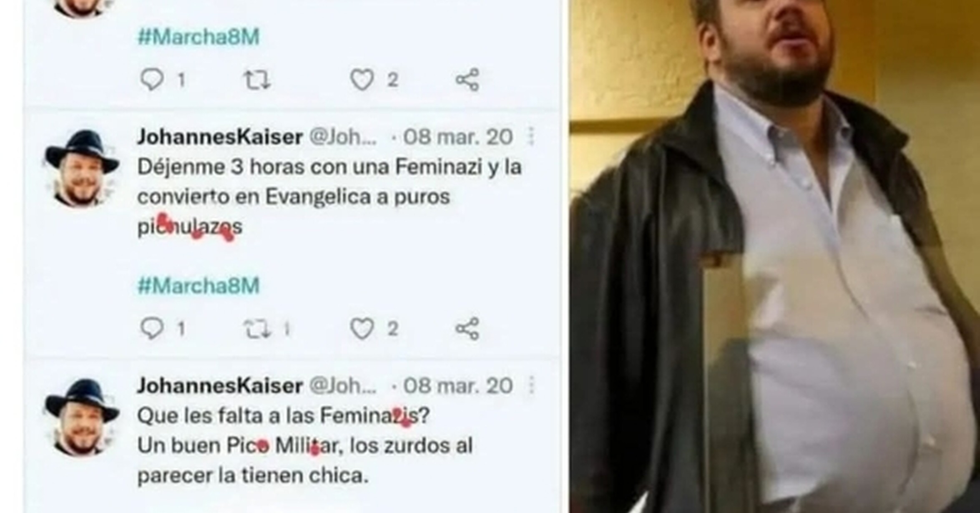Open the top #Marcha8M hashtag
The width and height of the screenshot is (980, 513).
[199, 37]
